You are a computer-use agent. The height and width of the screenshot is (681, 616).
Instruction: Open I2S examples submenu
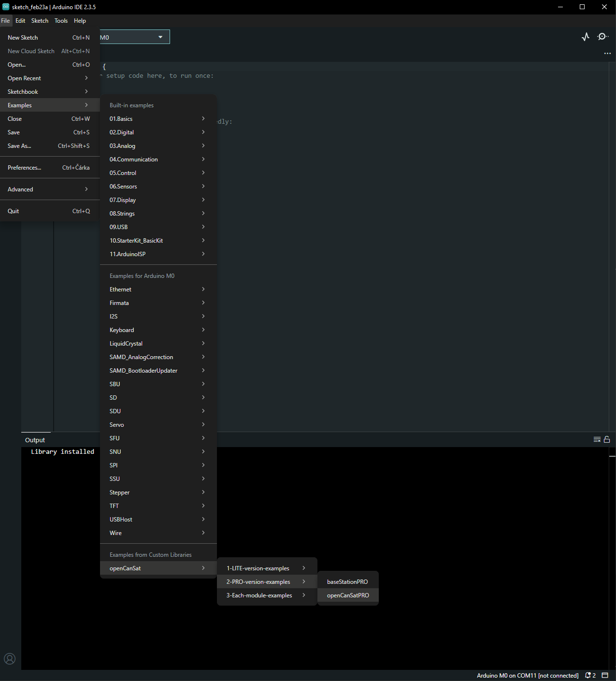point(158,317)
